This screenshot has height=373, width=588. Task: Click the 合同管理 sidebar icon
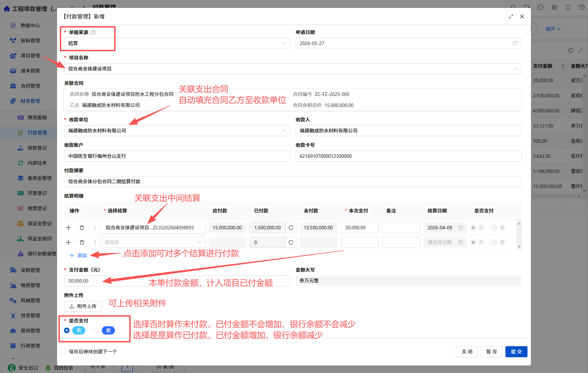[13, 86]
